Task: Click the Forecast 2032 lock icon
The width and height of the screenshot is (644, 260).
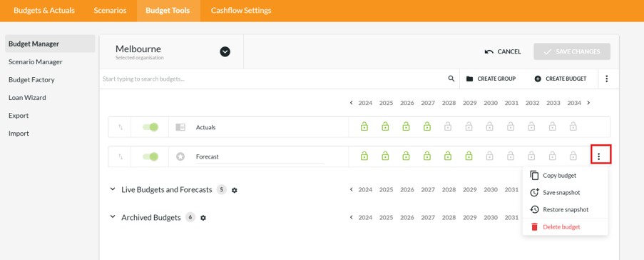Action: (531, 156)
